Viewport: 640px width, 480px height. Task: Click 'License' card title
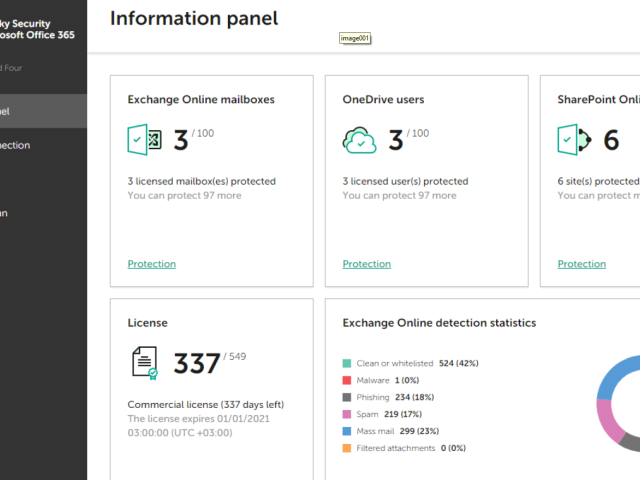point(147,323)
